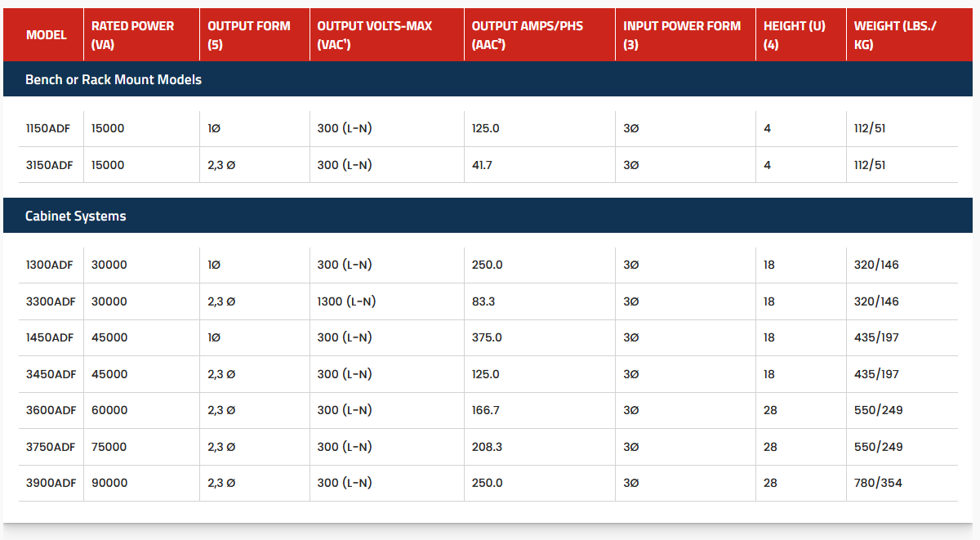Select the INPUT POWER FORM header

click(682, 35)
